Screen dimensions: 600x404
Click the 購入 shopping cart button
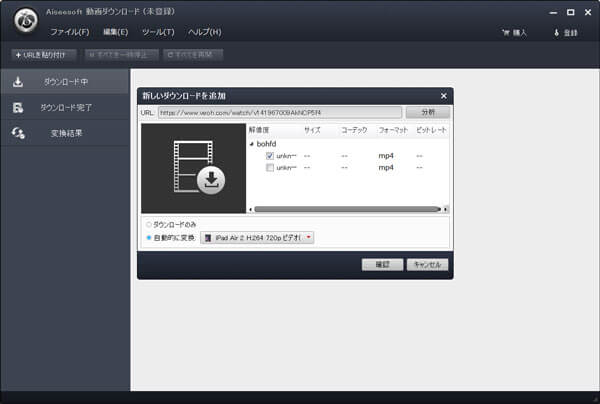514,33
